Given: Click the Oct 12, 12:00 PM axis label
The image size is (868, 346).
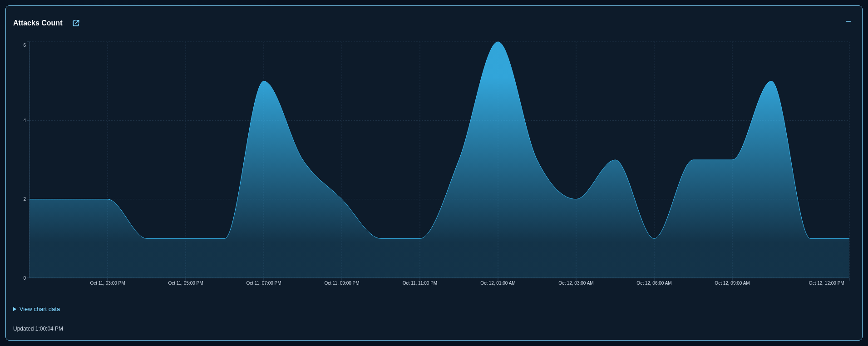Looking at the screenshot, I should 826,283.
